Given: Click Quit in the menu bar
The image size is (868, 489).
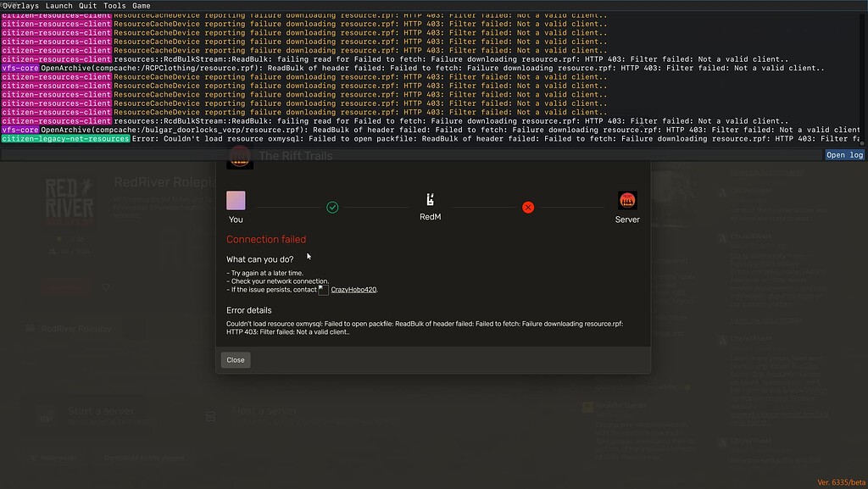Looking at the screenshot, I should pos(86,5).
